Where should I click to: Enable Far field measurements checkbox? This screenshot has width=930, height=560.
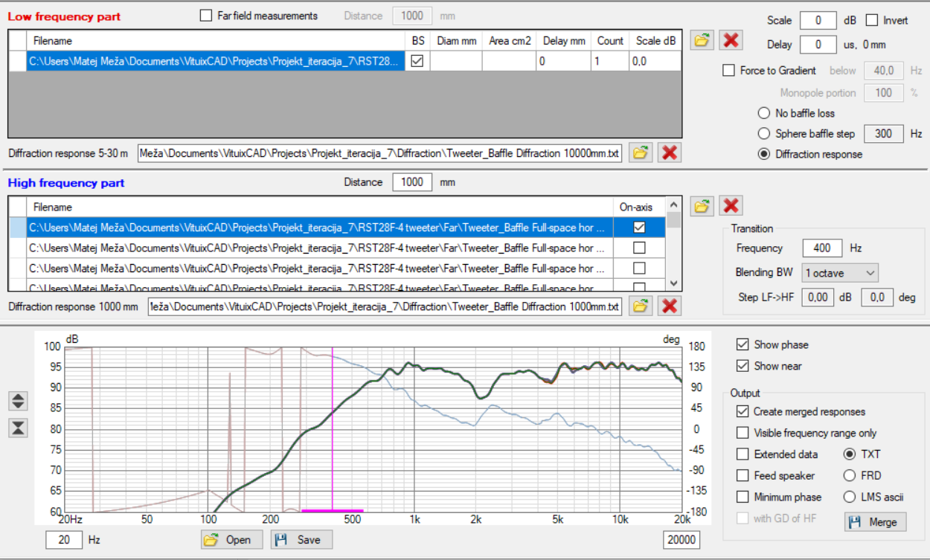206,16
